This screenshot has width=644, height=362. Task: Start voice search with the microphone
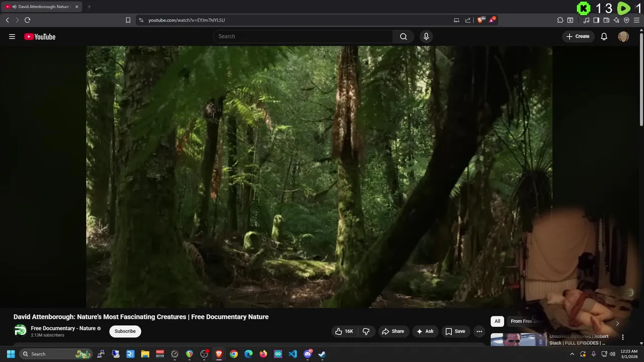[x=426, y=36]
